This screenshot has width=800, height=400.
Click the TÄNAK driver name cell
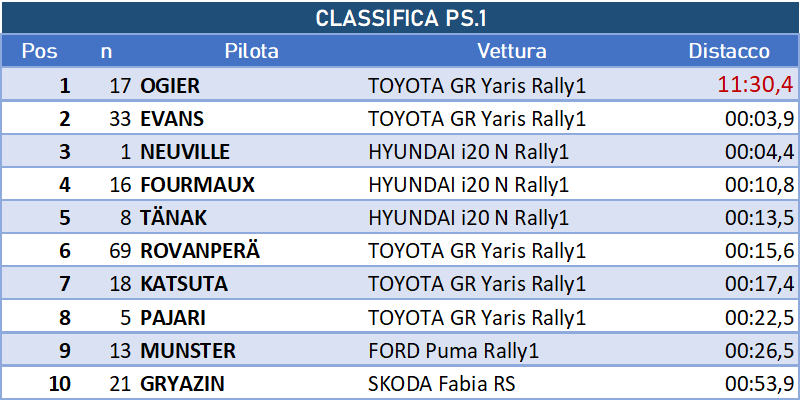tap(173, 218)
